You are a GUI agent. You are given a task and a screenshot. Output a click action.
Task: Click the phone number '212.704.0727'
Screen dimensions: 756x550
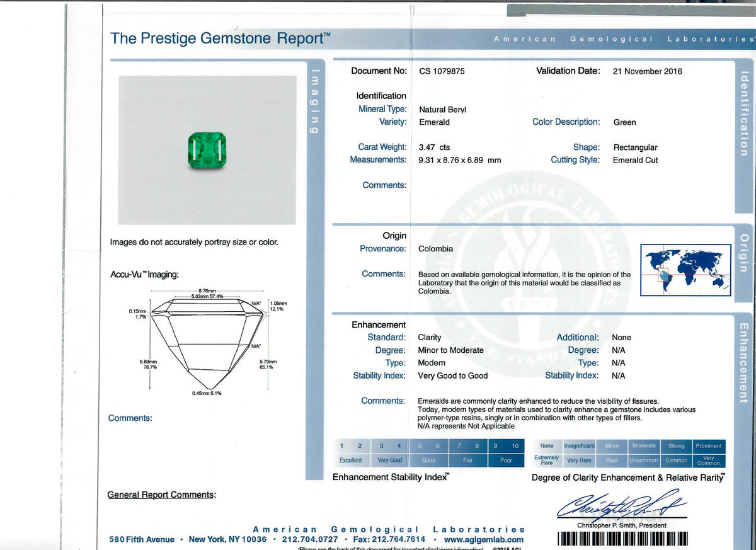(x=310, y=539)
